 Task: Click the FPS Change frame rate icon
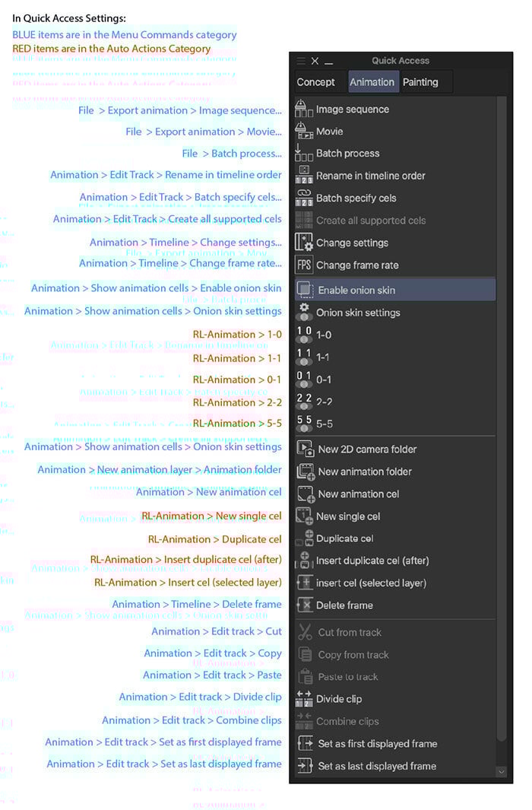pyautogui.click(x=304, y=265)
